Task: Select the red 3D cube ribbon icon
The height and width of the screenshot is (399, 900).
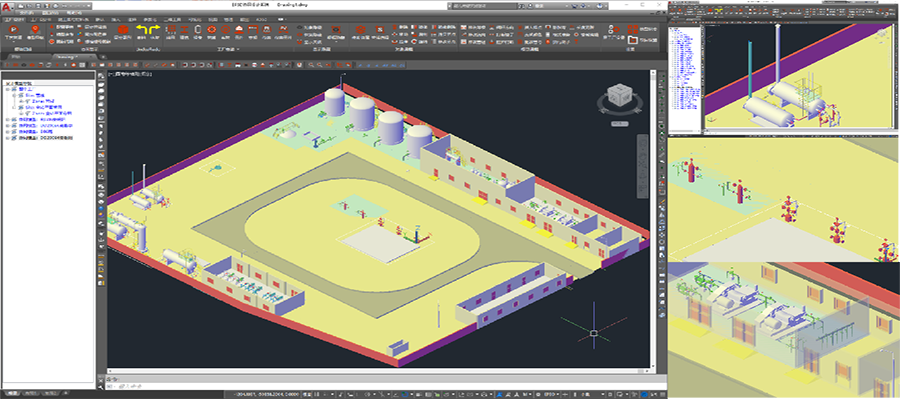Action: [122, 30]
